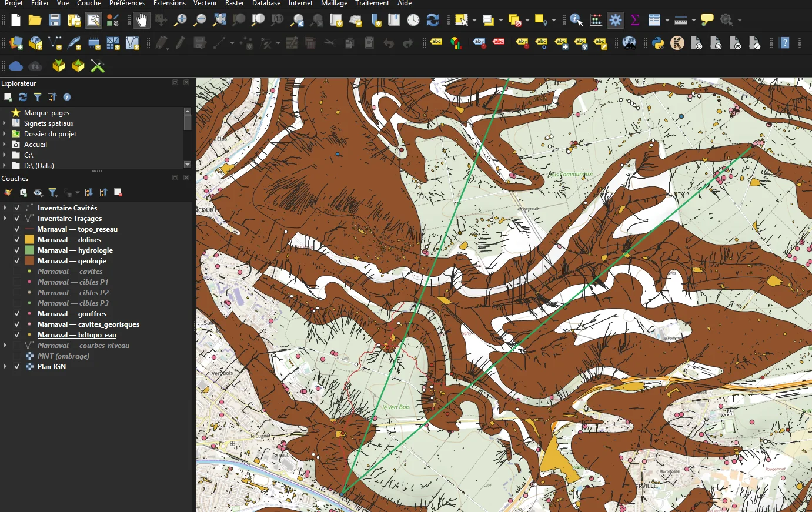
Task: Select the map tips speech bubble icon
Action: [x=707, y=21]
